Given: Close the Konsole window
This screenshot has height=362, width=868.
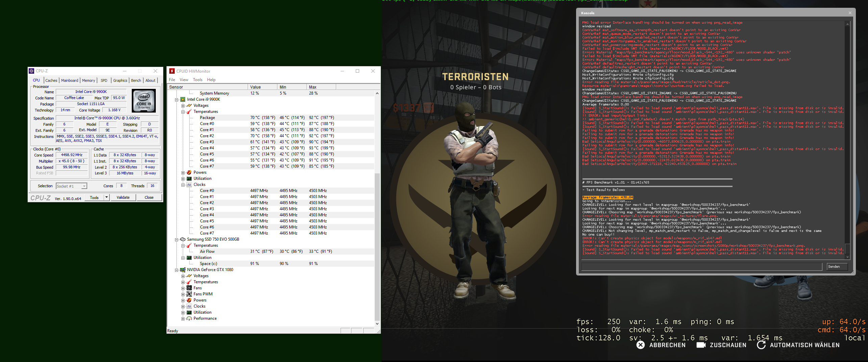Looking at the screenshot, I should tap(850, 13).
